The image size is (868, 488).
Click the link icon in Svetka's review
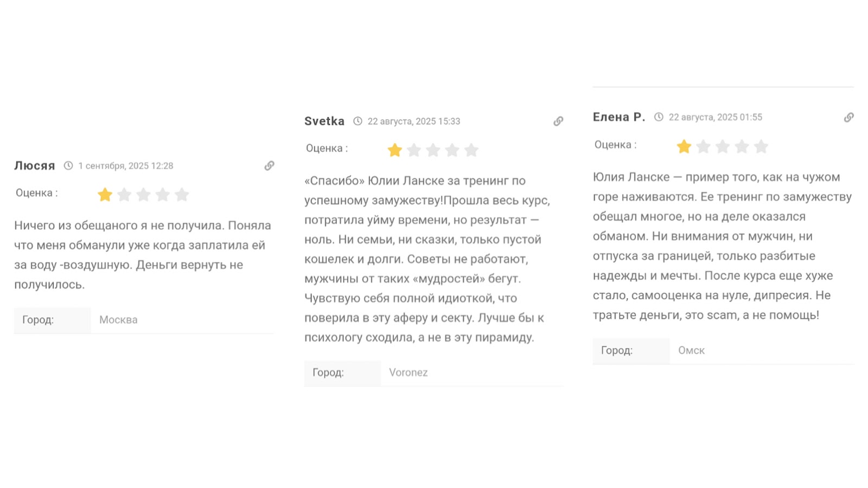(558, 121)
